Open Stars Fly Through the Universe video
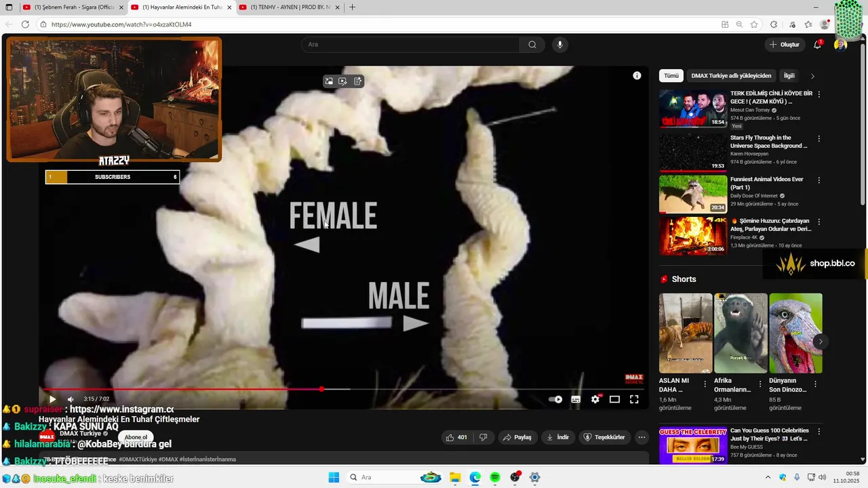 pos(693,152)
